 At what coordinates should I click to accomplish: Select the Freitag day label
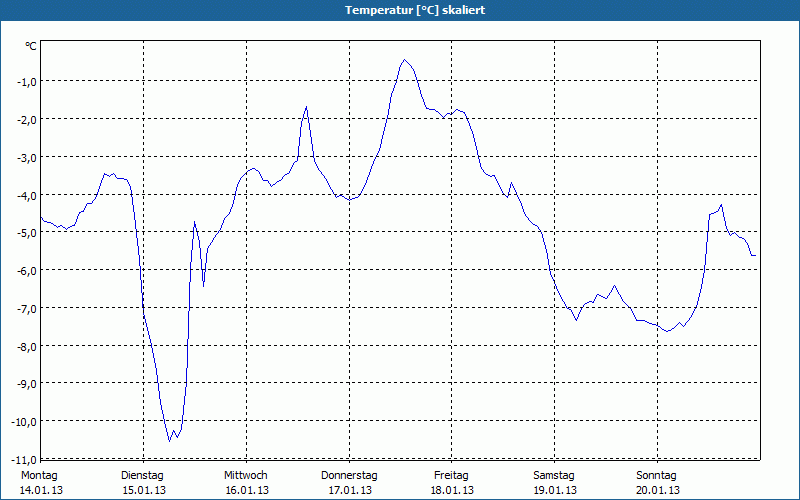[452, 476]
